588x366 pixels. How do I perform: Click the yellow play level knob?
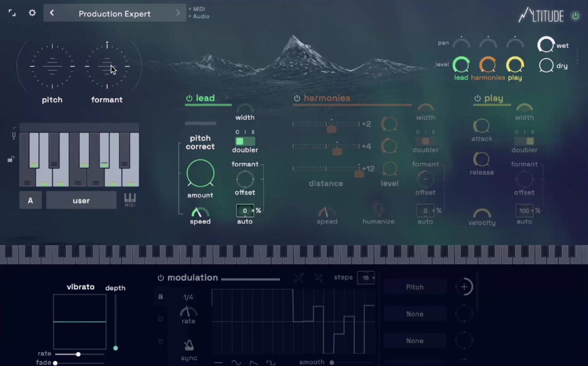(515, 65)
